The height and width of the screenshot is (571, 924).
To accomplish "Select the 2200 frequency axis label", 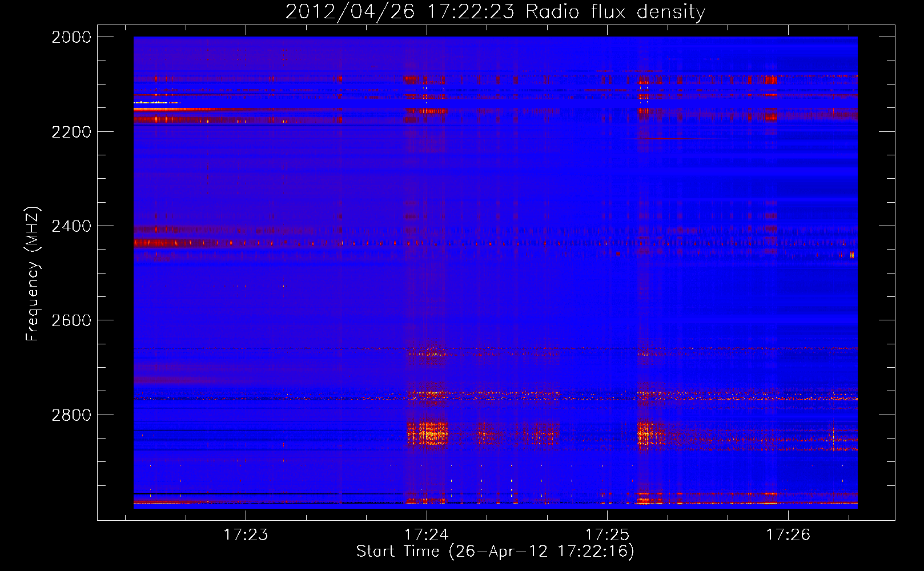I will click(x=71, y=132).
